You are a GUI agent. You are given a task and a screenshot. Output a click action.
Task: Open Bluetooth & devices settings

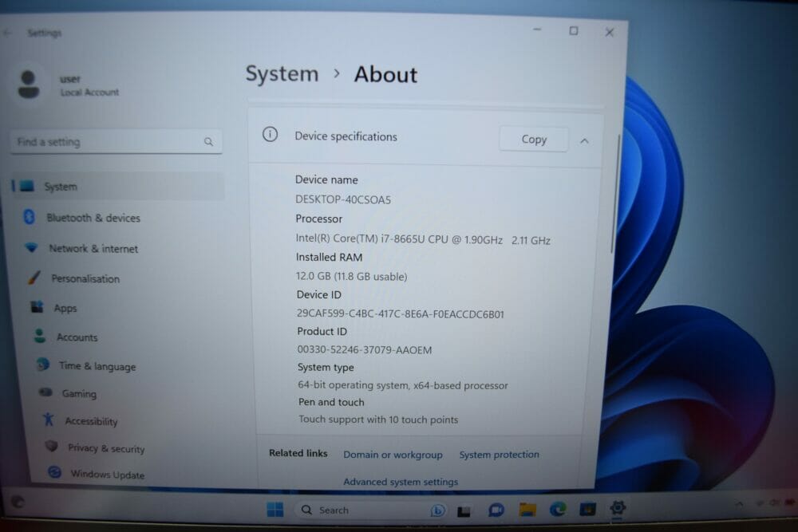93,218
